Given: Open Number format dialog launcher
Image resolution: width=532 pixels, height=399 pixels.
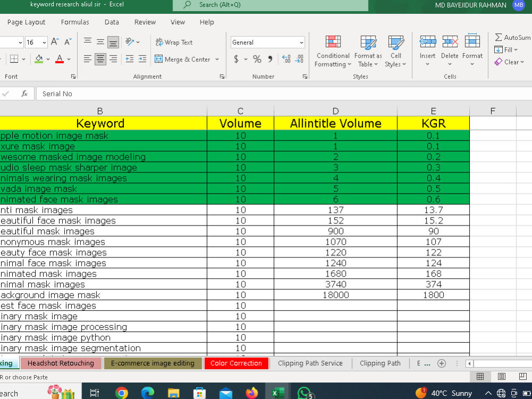Looking at the screenshot, I should point(305,77).
